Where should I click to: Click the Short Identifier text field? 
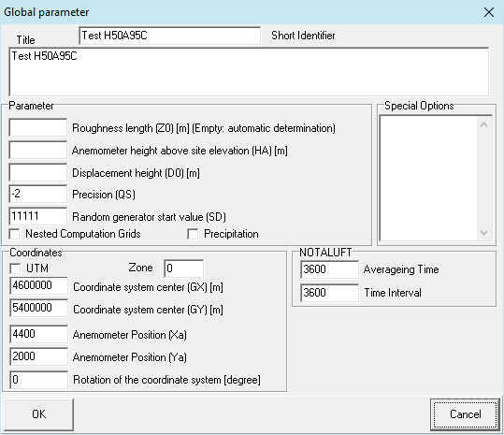coord(170,36)
